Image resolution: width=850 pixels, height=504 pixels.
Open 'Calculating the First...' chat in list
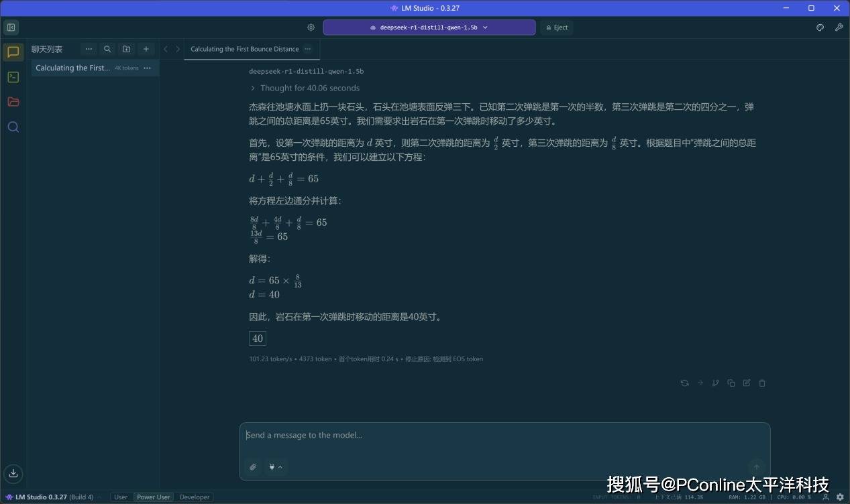coord(72,68)
